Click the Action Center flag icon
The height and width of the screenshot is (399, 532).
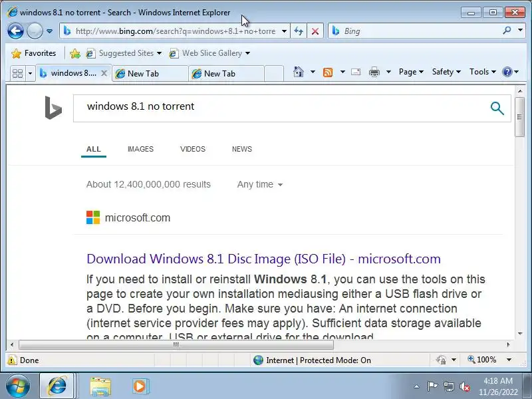coord(432,386)
